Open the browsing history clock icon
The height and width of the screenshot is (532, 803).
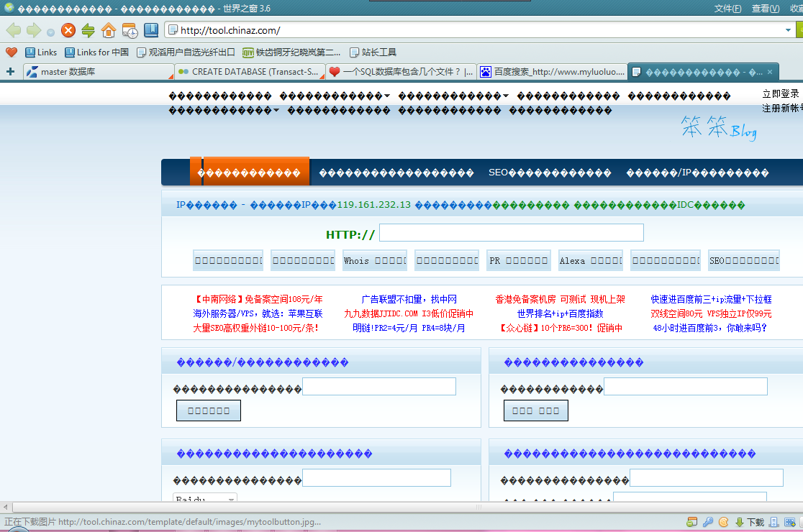130,31
